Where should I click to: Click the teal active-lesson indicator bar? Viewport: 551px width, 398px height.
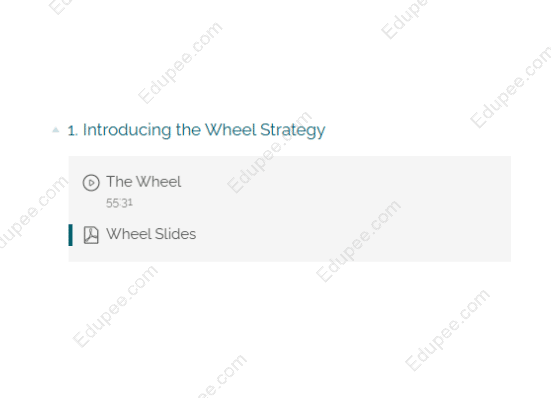pos(70,235)
